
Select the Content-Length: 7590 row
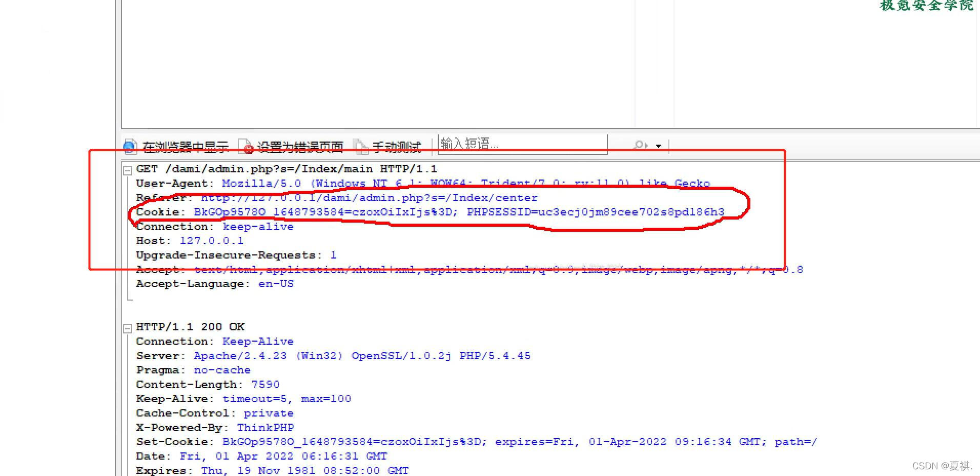pos(208,385)
